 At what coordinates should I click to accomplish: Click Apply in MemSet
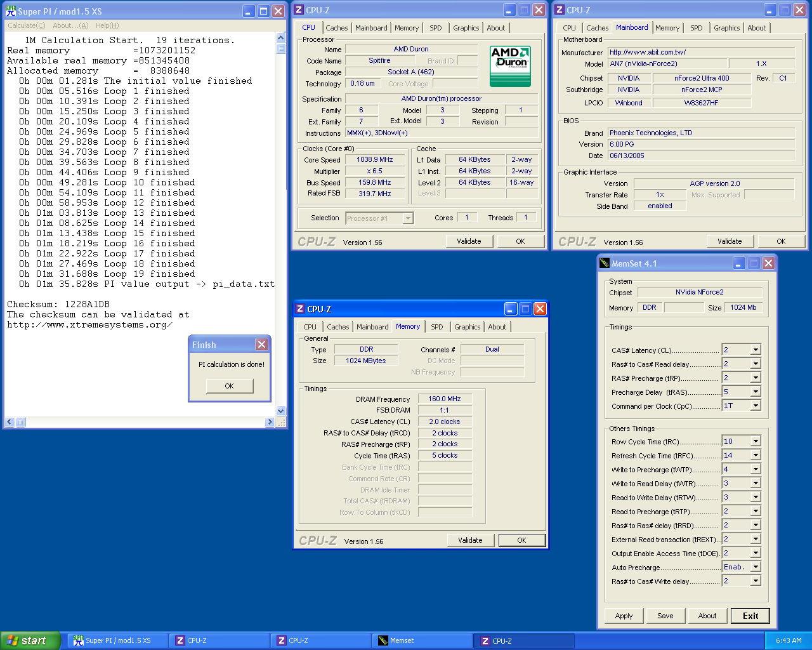(x=624, y=616)
